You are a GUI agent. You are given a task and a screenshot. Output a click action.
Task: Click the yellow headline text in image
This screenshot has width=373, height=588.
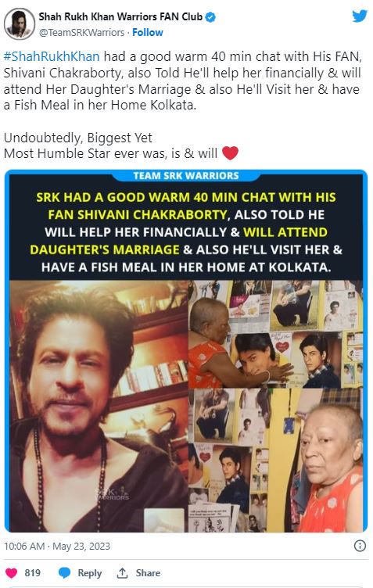186,206
